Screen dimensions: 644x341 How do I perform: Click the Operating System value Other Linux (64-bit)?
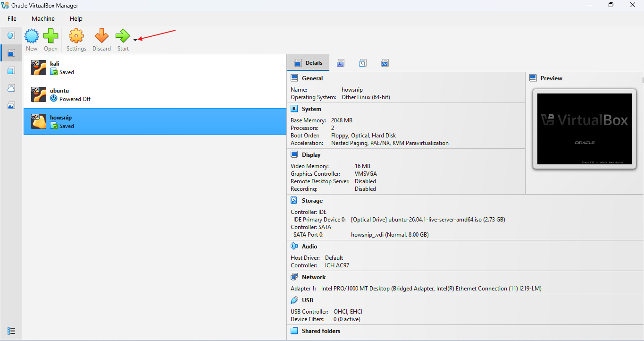(x=366, y=97)
